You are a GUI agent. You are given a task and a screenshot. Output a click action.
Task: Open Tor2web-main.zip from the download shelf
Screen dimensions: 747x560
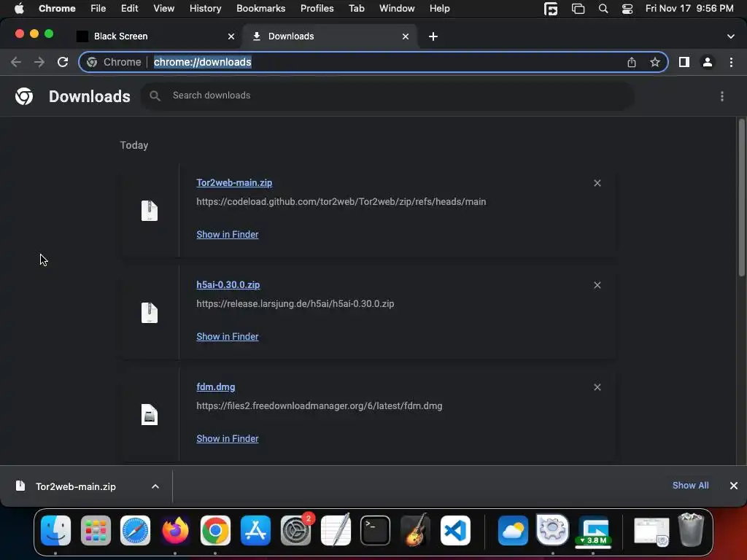click(76, 486)
